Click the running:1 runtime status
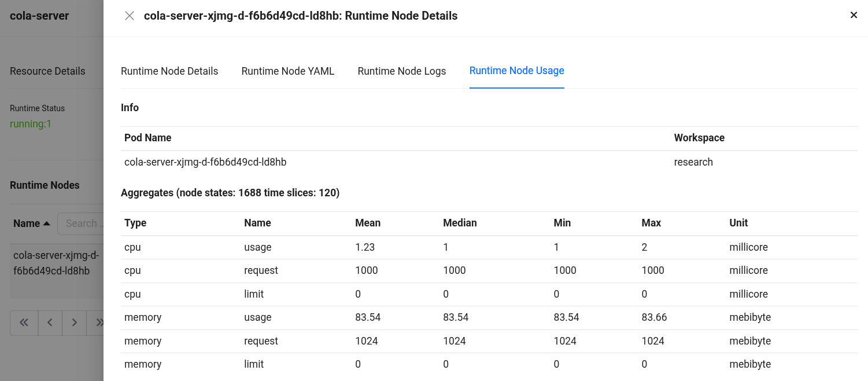The height and width of the screenshot is (381, 868). coord(31,124)
